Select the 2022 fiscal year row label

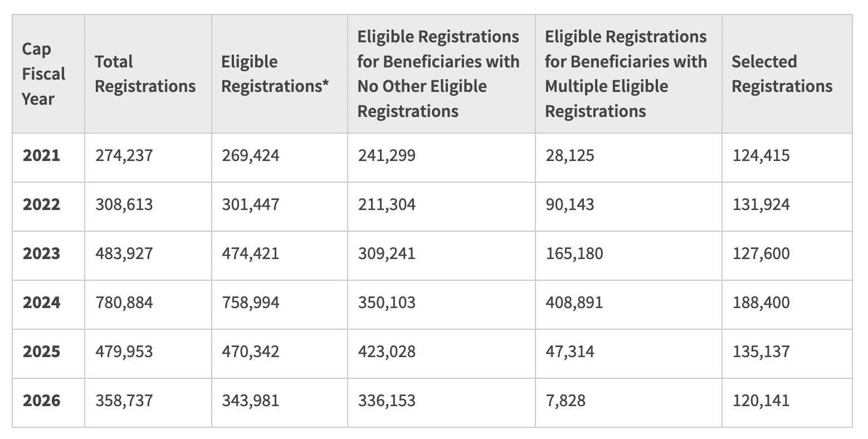point(41,204)
